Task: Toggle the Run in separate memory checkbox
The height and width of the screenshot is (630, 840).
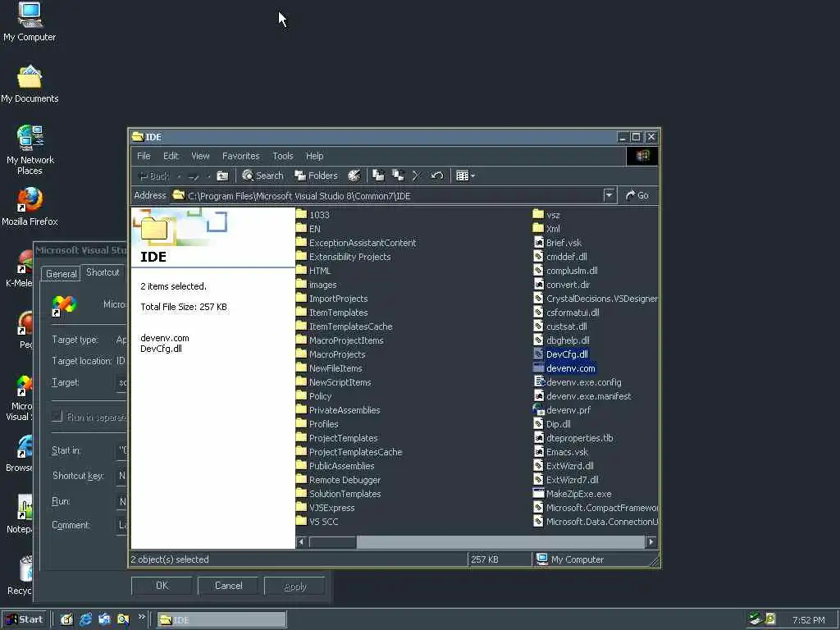Action: click(57, 416)
